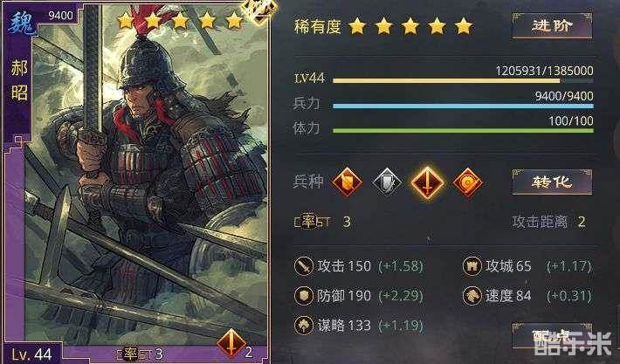Click the 转化 convert button
The image size is (620, 364).
[552, 182]
